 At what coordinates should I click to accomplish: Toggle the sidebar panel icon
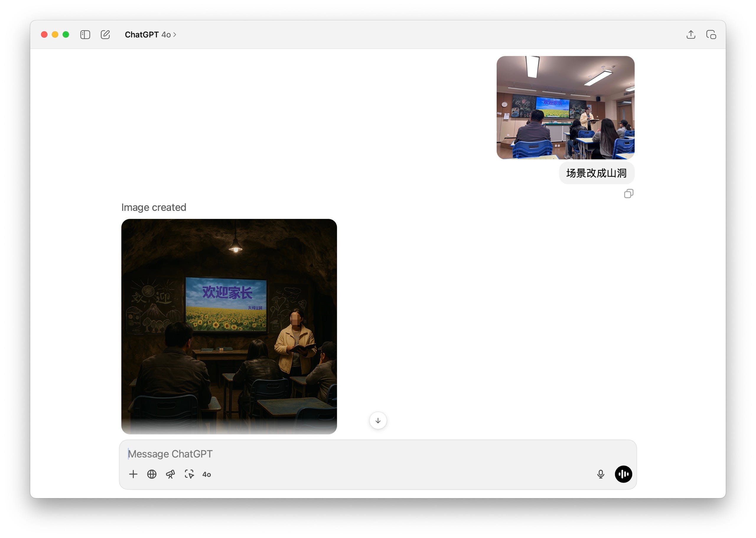point(85,35)
